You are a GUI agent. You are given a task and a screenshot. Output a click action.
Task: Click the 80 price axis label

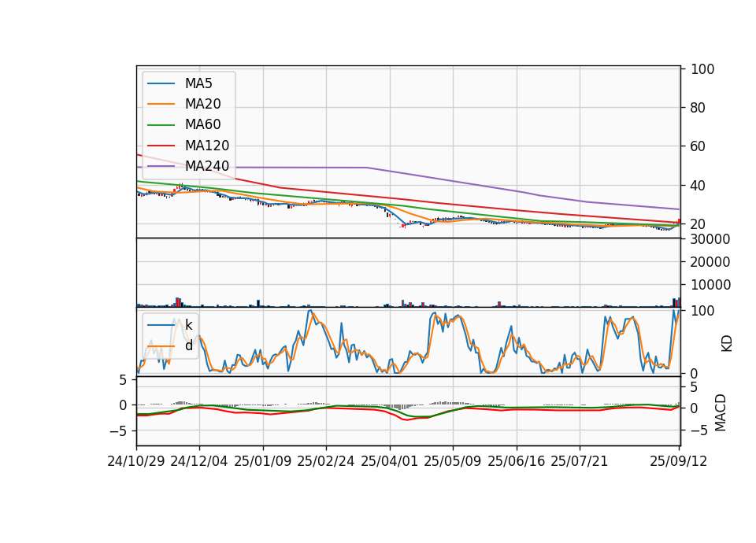click(x=699, y=108)
